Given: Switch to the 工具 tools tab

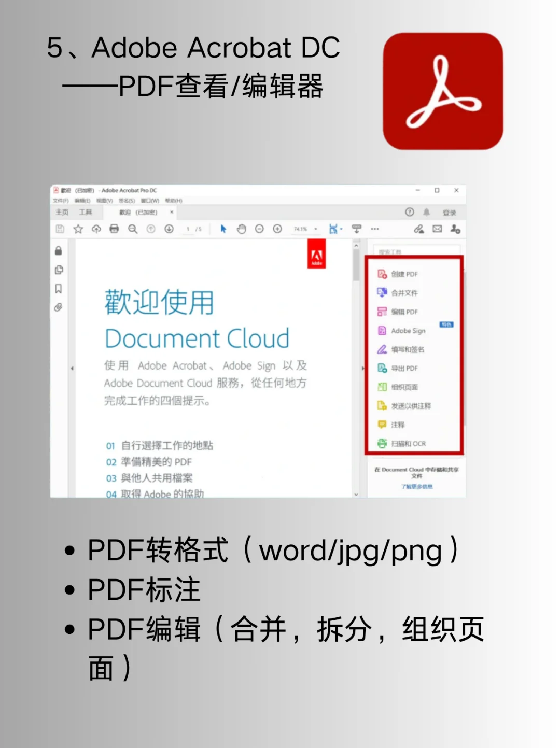Looking at the screenshot, I should click(x=86, y=212).
